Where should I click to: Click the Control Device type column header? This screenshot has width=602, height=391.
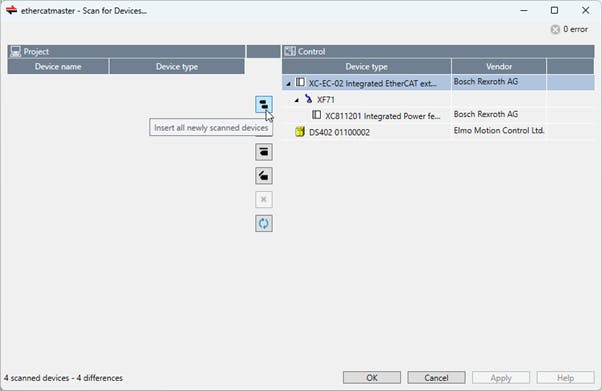366,66
